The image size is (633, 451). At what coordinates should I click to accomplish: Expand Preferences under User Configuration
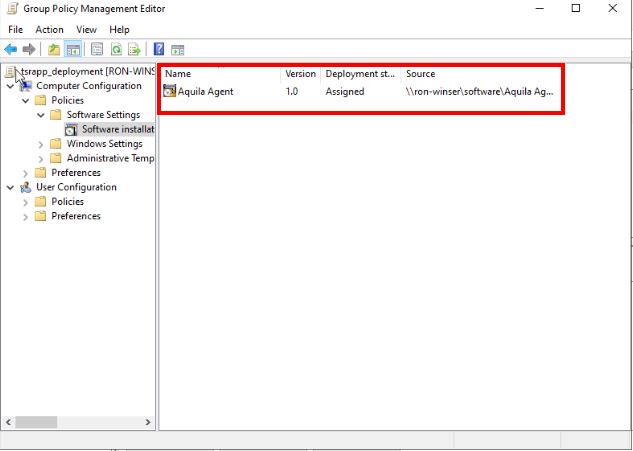click(26, 216)
